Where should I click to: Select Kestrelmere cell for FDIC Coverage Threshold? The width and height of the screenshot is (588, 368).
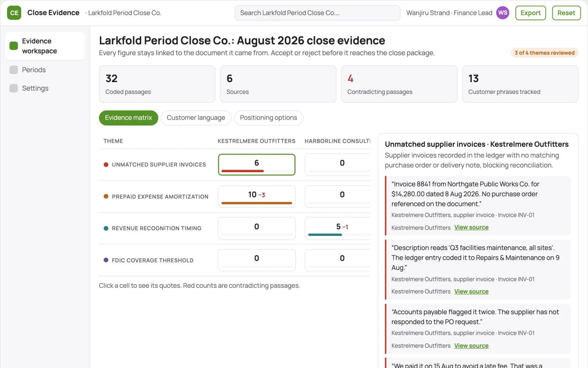click(257, 260)
